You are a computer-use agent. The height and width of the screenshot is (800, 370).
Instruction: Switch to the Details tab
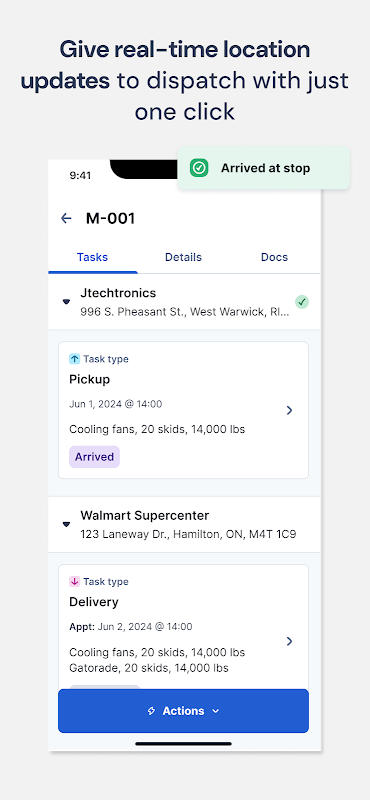[x=183, y=257]
